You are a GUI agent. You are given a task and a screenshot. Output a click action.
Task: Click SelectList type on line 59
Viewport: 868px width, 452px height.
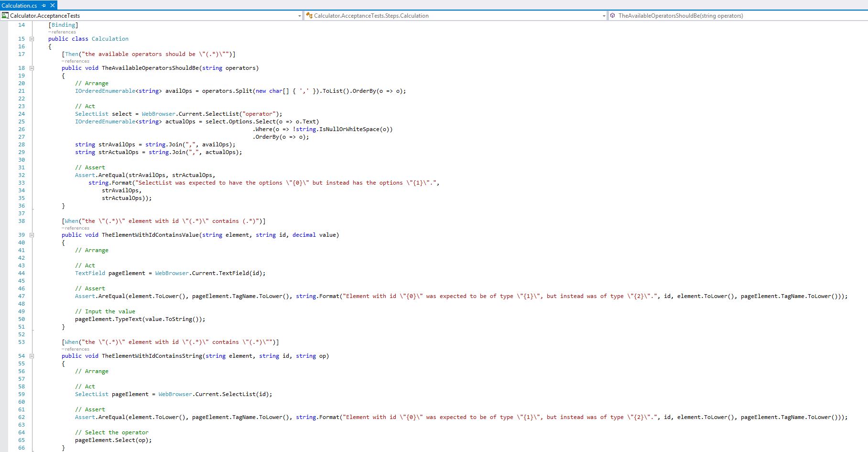click(x=92, y=394)
